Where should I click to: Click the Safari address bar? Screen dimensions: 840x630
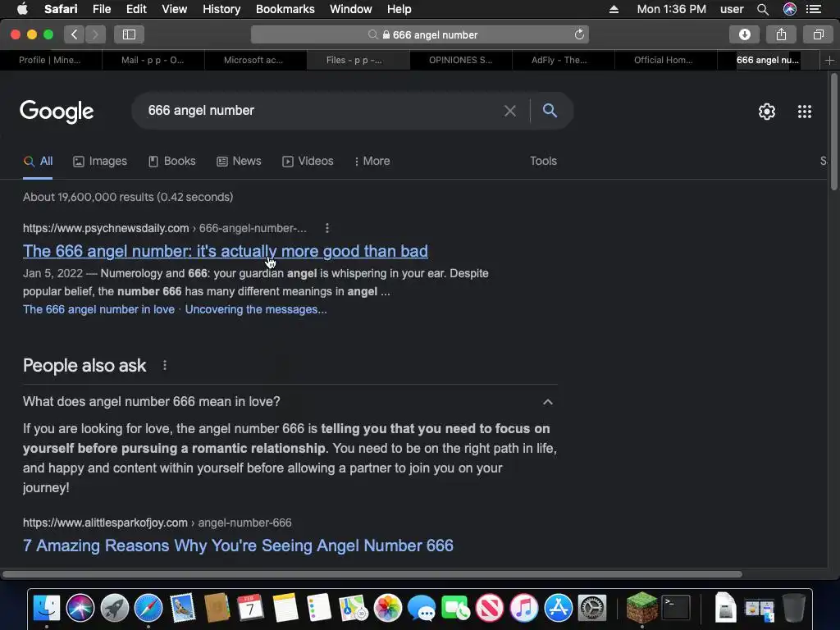pos(420,34)
